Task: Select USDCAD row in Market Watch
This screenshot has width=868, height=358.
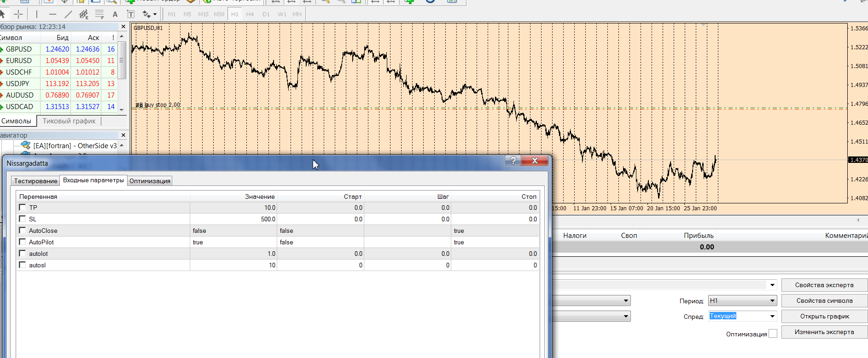Action: (x=58, y=106)
